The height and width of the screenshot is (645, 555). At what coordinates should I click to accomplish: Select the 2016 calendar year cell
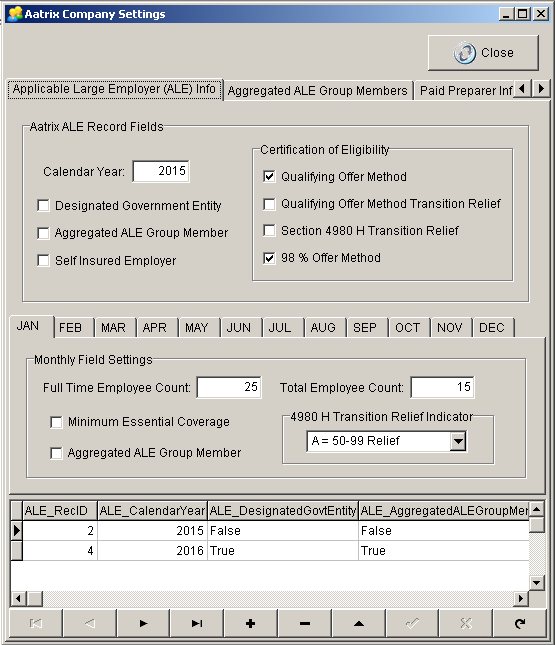pos(152,550)
